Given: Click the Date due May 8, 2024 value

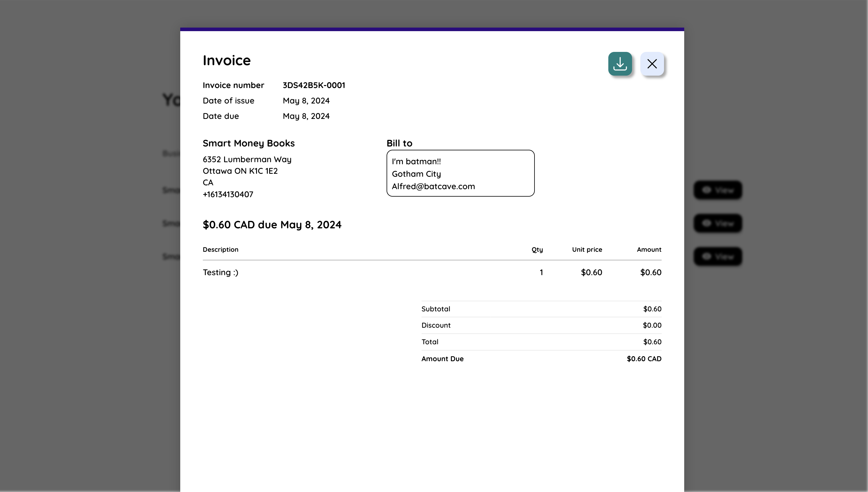Looking at the screenshot, I should 306,116.
